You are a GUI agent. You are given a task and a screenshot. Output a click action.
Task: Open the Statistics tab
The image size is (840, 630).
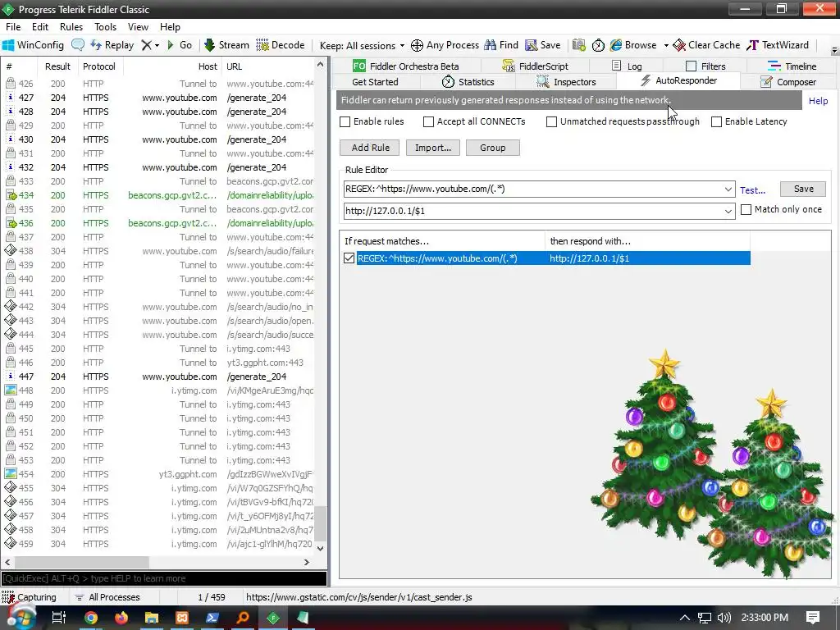468,82
